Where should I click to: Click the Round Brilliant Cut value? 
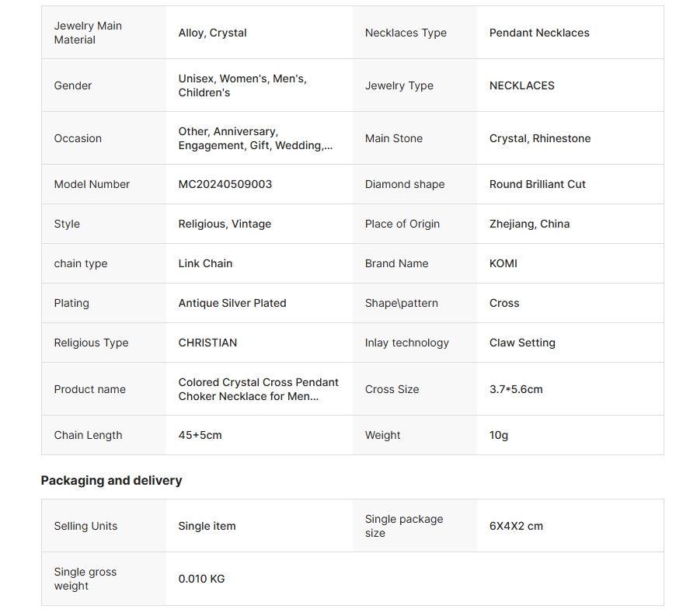click(x=537, y=184)
